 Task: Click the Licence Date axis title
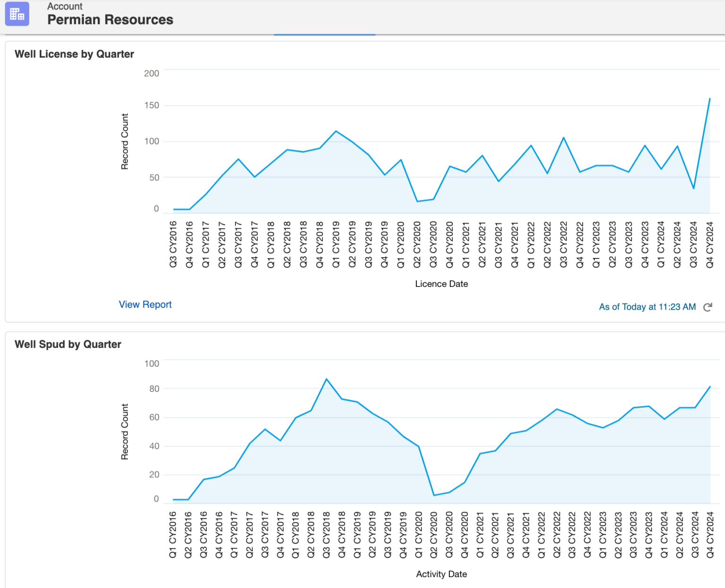pyautogui.click(x=441, y=284)
